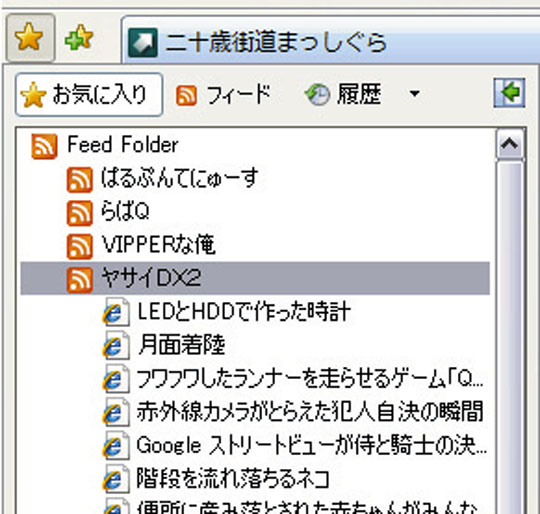Open the 履歴 history view
540x514 pixels.
[343, 94]
